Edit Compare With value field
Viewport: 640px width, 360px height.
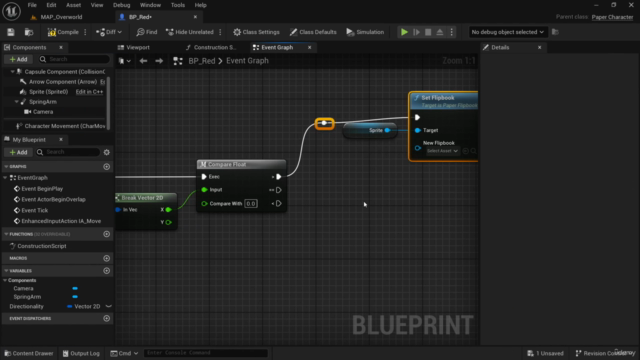tap(251, 204)
